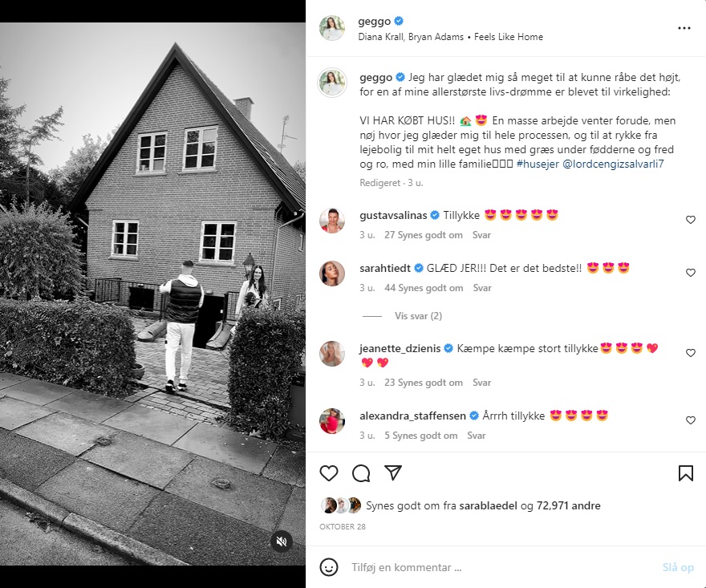Click the Slå op post button
This screenshot has height=588, width=706.
coord(678,567)
